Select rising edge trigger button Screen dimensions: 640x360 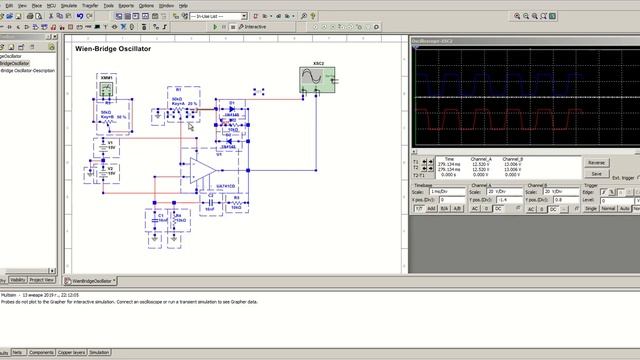[604, 192]
